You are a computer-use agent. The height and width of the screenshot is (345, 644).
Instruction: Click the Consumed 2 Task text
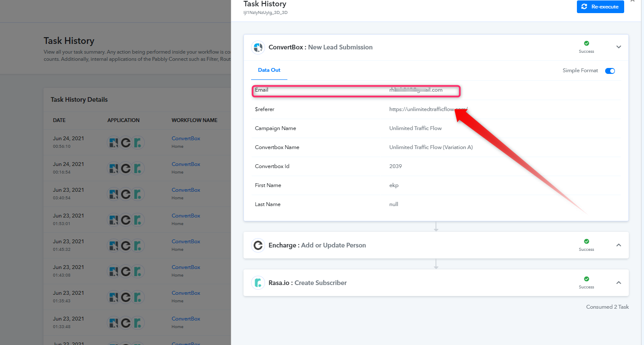[x=607, y=307]
